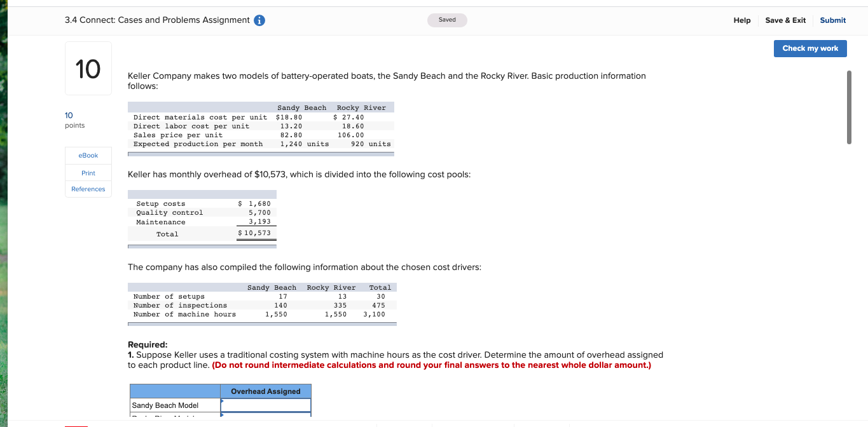Click the assignment information icon

(258, 20)
